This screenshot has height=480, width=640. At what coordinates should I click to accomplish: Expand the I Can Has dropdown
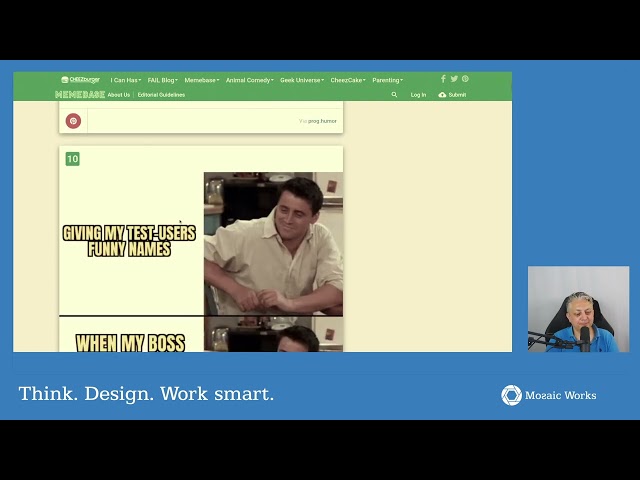click(126, 80)
